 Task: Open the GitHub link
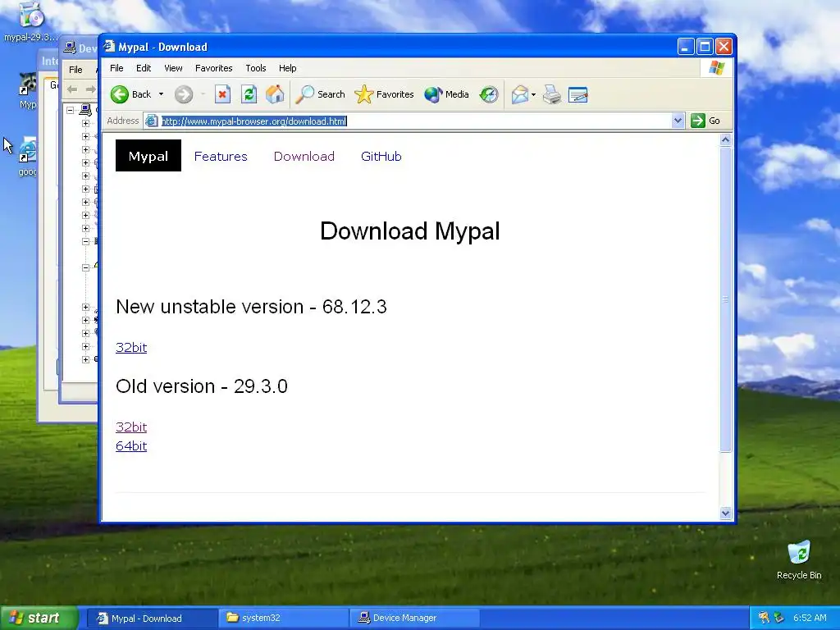pos(381,157)
